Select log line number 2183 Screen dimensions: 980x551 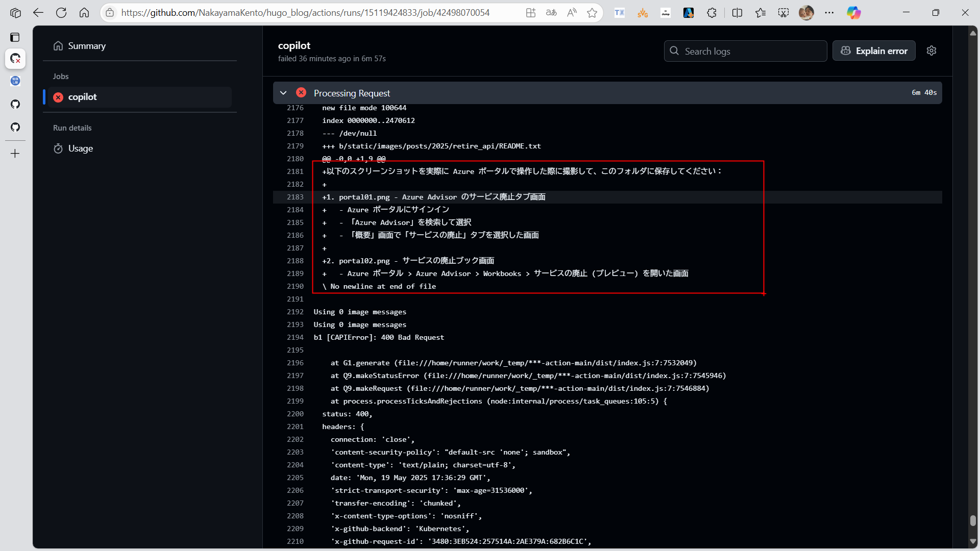point(295,197)
